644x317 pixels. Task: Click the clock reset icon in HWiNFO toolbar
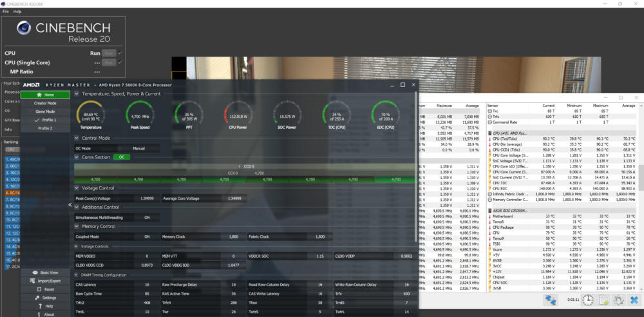[x=588, y=300]
